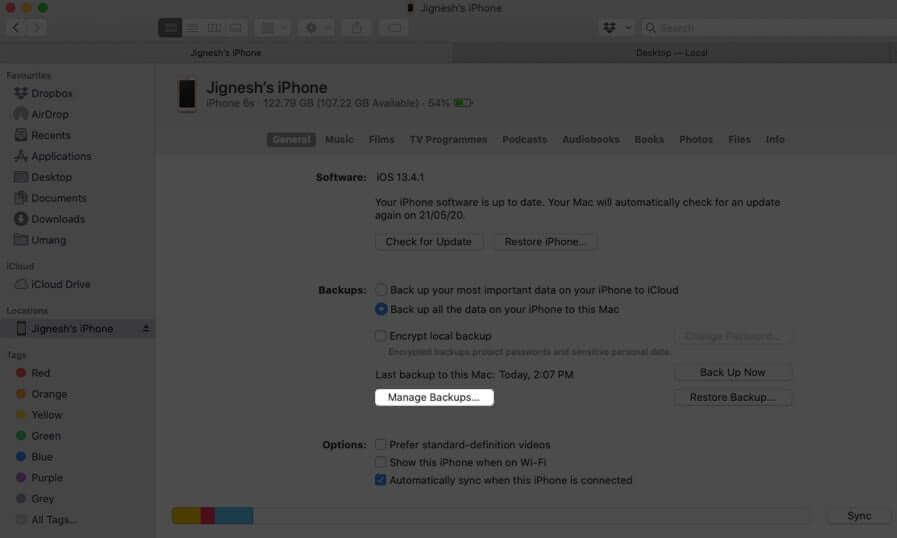Click the Restore iPhone button
Image resolution: width=897 pixels, height=538 pixels.
coord(545,242)
